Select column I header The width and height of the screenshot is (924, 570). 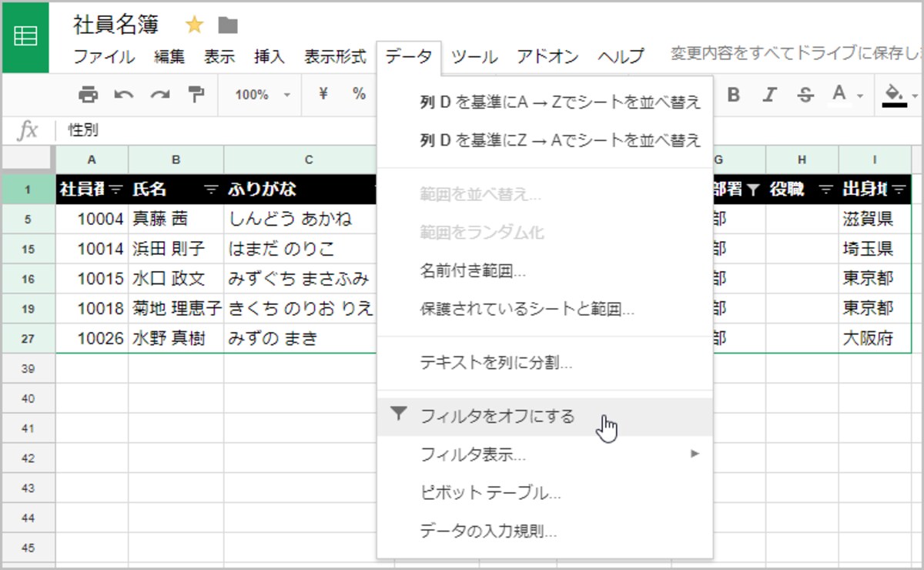tap(875, 159)
